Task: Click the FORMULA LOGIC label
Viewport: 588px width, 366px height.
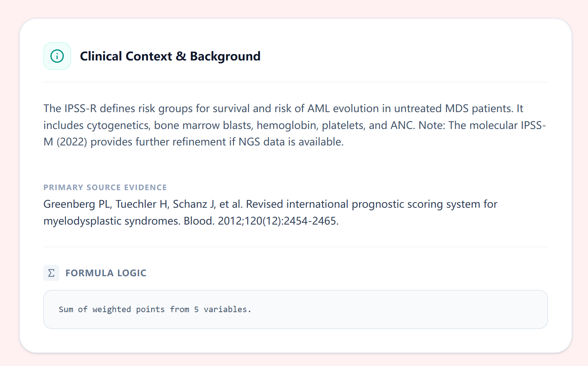Action: click(106, 273)
